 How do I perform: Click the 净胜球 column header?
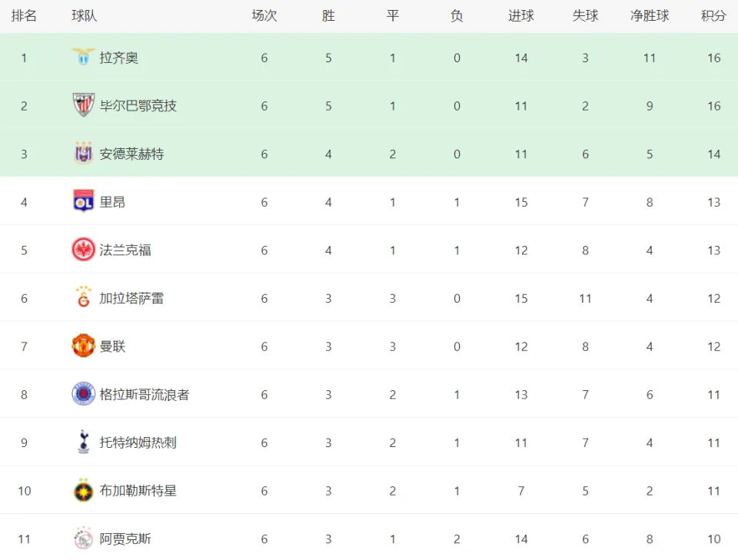click(x=650, y=15)
